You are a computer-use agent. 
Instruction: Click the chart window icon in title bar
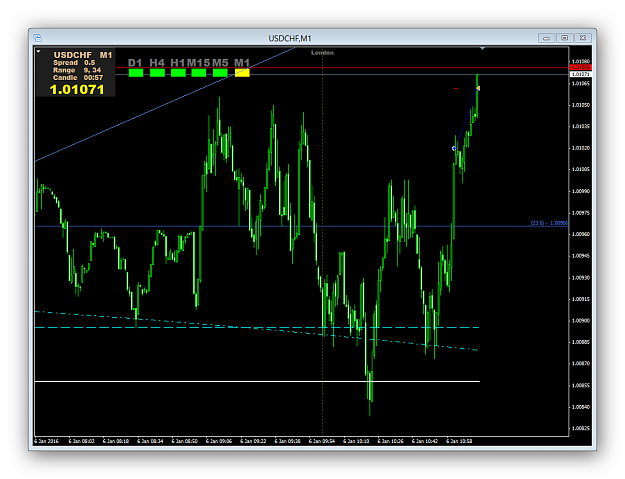click(37, 38)
